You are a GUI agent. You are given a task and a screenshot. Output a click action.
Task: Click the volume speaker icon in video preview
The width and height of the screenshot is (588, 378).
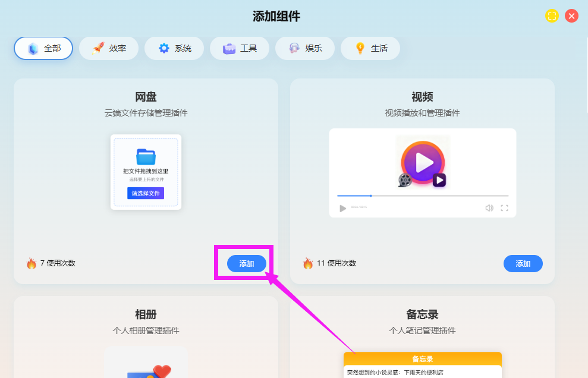coord(489,208)
